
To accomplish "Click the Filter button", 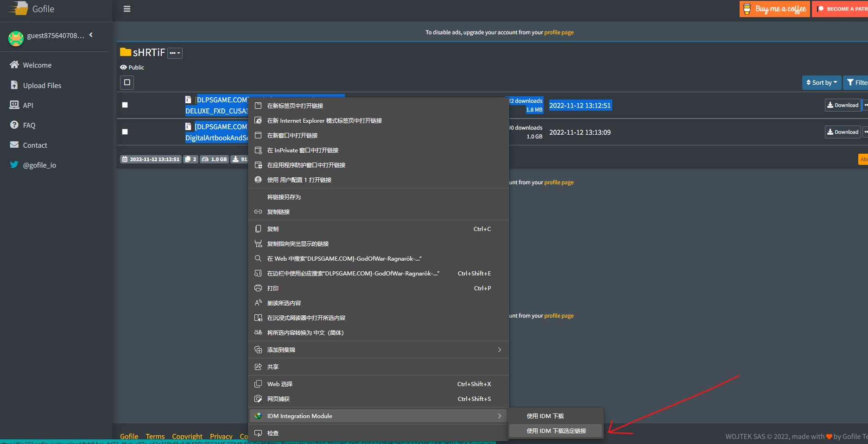I will click(856, 83).
